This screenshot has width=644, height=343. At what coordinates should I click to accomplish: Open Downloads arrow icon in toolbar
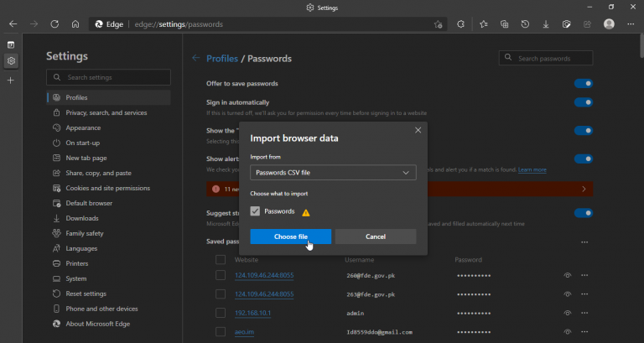click(x=546, y=24)
